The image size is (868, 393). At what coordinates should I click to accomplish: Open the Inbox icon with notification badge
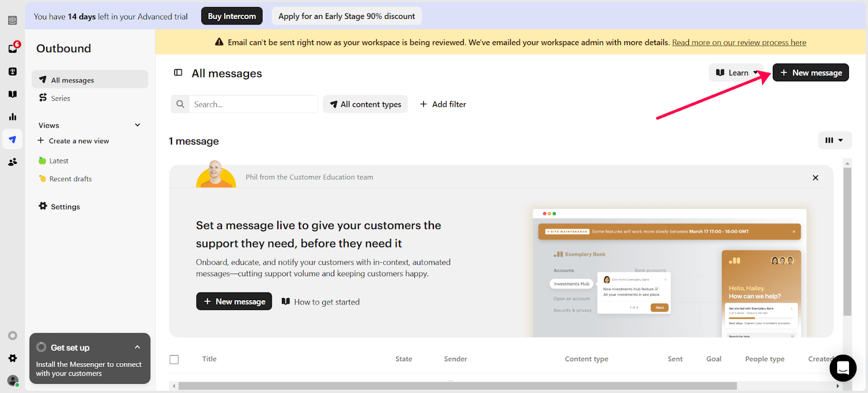pyautogui.click(x=13, y=48)
